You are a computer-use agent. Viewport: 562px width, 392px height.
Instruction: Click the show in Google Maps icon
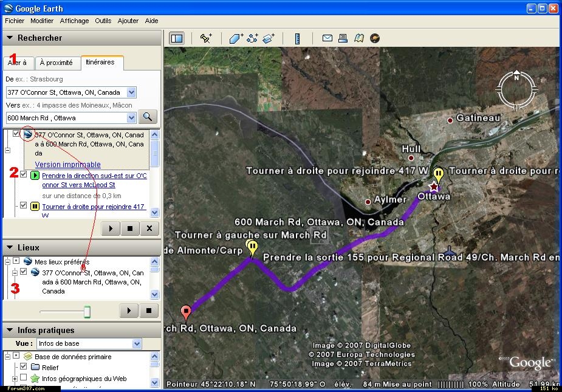tap(359, 38)
